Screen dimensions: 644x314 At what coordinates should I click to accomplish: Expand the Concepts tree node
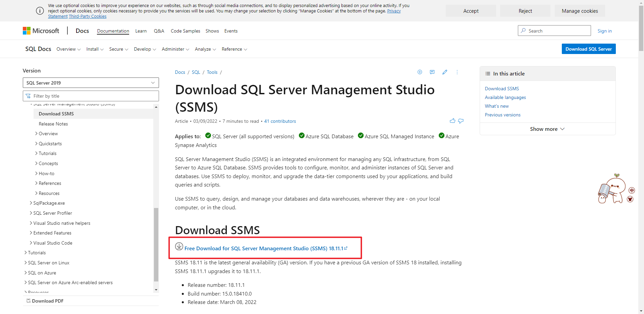coord(36,163)
